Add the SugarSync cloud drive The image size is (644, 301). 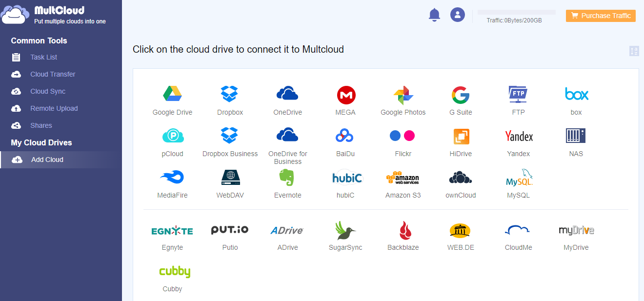pos(345,230)
